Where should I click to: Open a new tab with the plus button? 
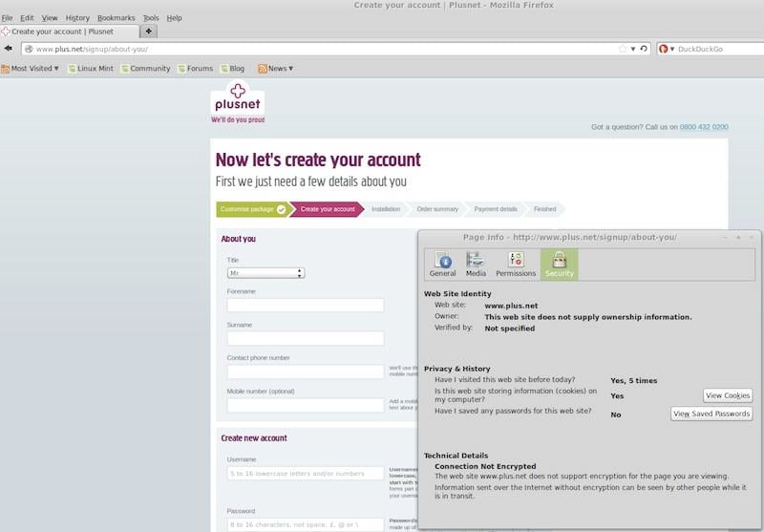tap(149, 32)
